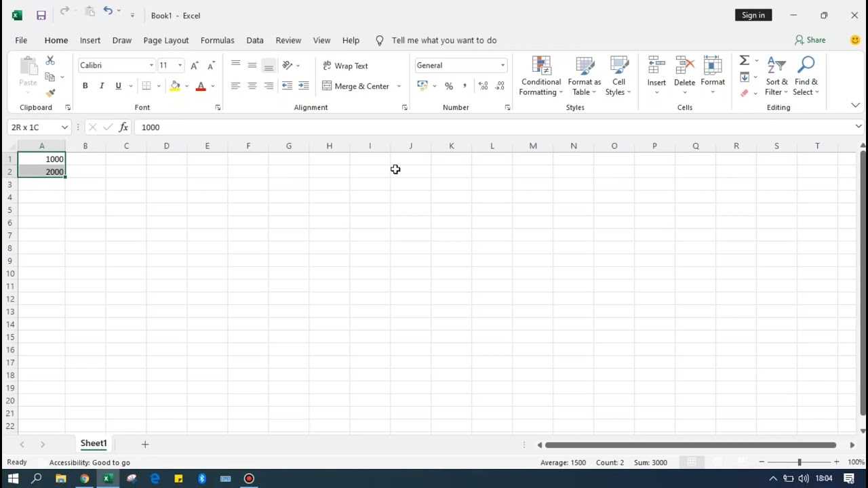The width and height of the screenshot is (868, 488).
Task: Apply Percent Style to the selection
Action: (x=449, y=86)
